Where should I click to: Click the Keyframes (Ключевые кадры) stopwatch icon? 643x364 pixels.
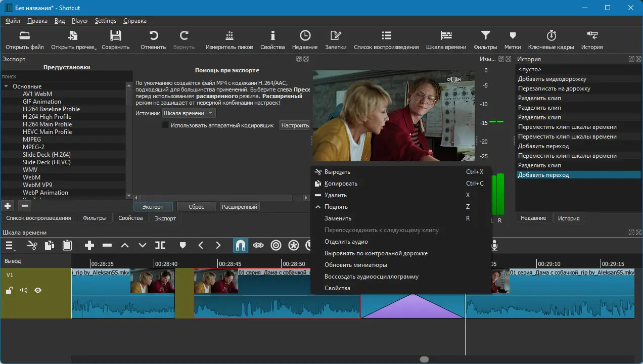(x=551, y=36)
